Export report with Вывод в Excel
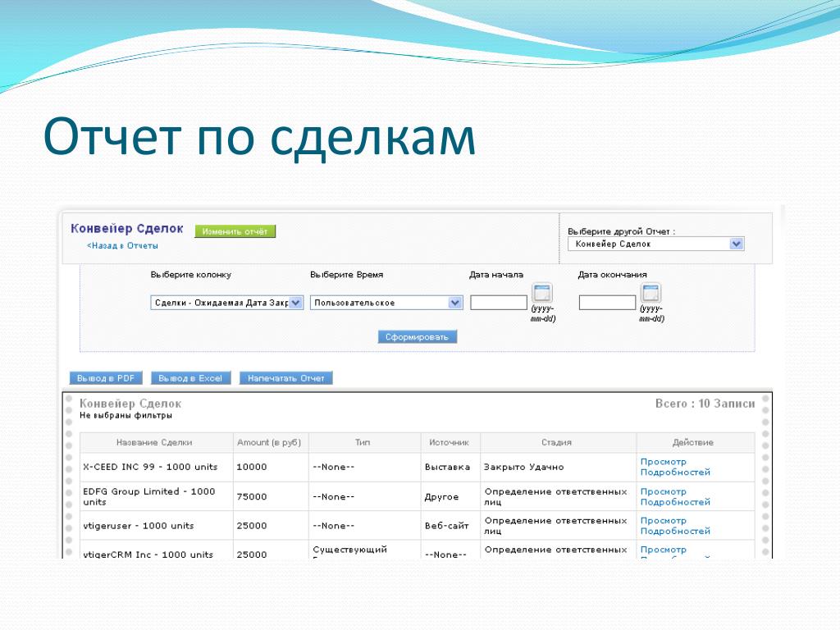 (190, 378)
